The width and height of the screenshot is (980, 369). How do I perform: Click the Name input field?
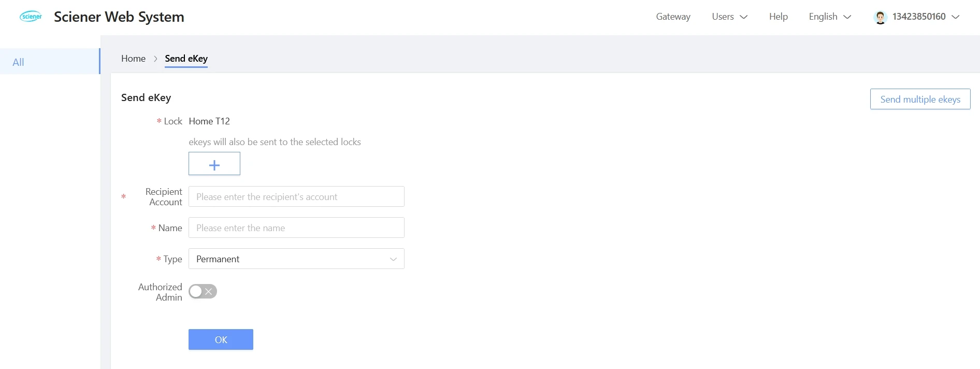coord(296,228)
